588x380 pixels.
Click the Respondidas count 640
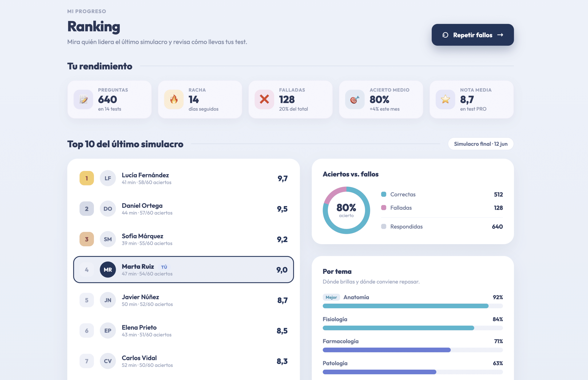[x=497, y=227]
